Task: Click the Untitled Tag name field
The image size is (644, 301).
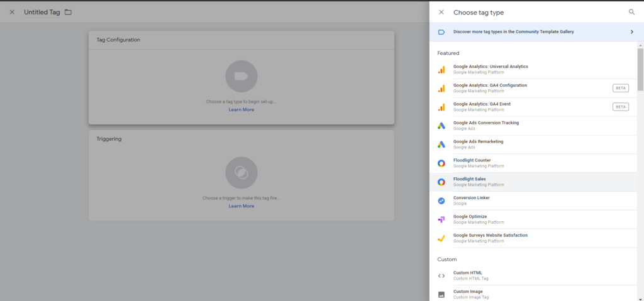Action: (x=42, y=13)
